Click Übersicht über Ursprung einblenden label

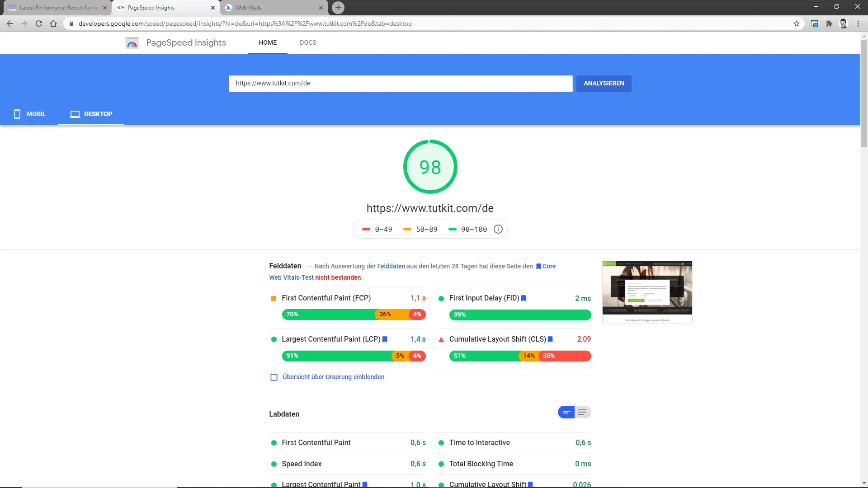[333, 377]
